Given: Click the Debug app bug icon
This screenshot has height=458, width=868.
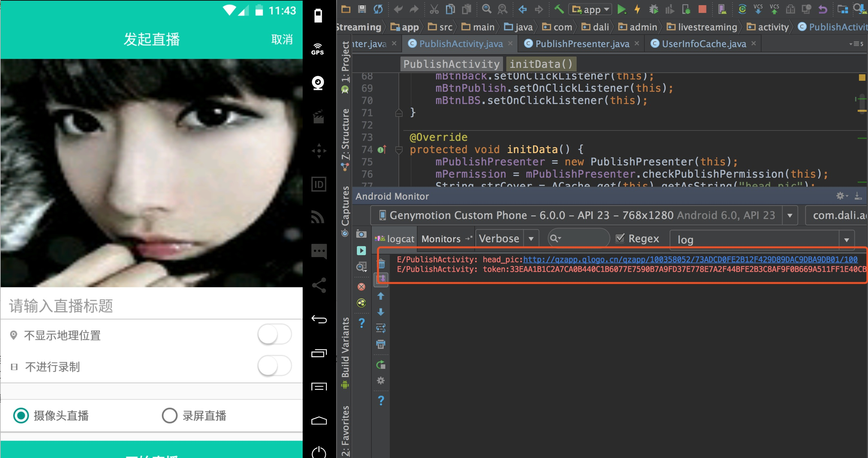Looking at the screenshot, I should tap(654, 9).
